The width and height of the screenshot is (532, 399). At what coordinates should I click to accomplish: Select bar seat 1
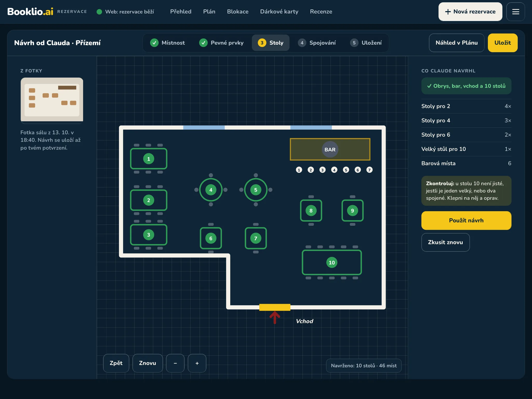(x=299, y=170)
